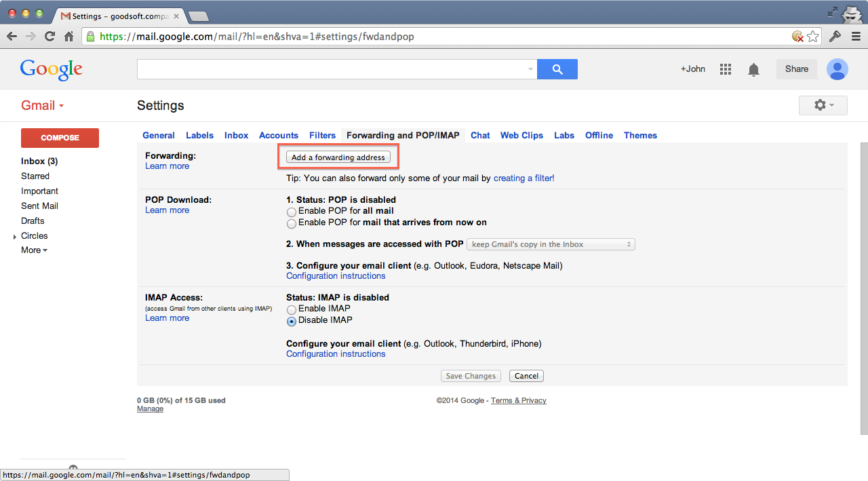Viewport: 868px width, 481px height.
Task: Click the Save Changes button
Action: pyautogui.click(x=471, y=376)
